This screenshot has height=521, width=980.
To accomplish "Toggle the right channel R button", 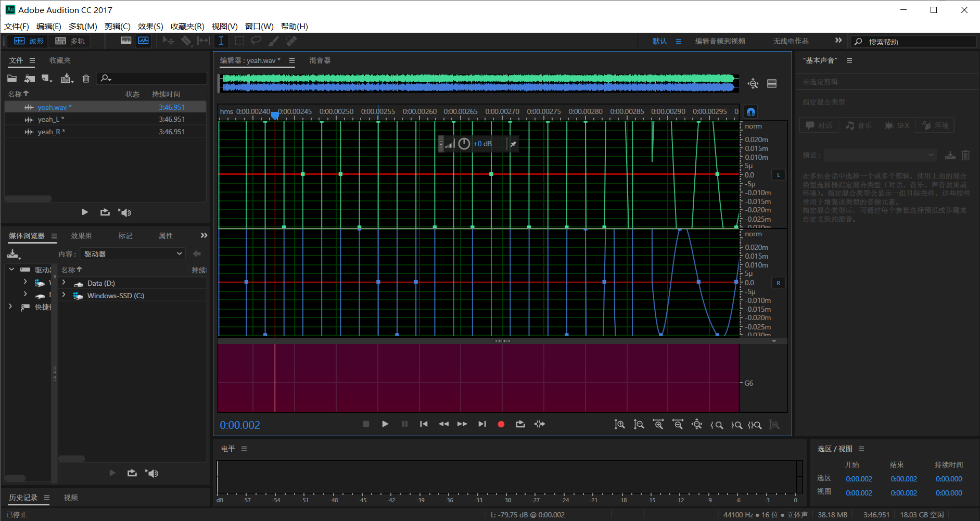I will point(778,283).
